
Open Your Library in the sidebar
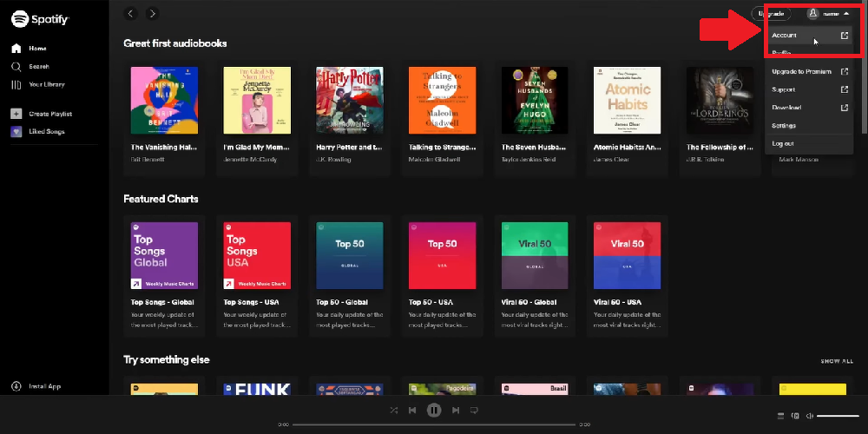[x=16, y=85]
